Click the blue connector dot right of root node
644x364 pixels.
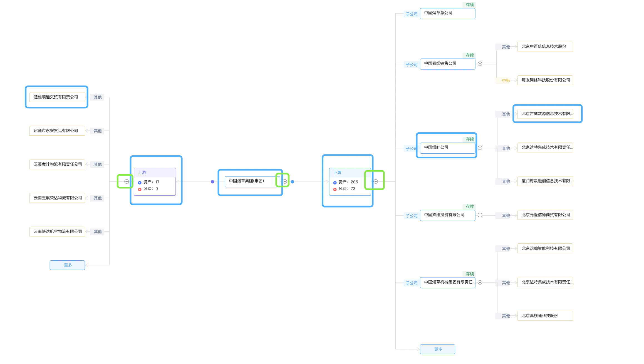coord(293,182)
